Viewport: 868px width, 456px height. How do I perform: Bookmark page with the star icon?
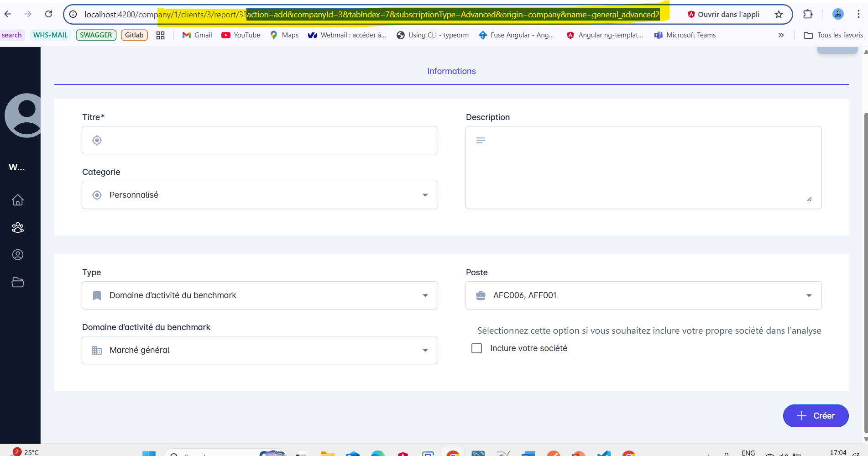(779, 14)
